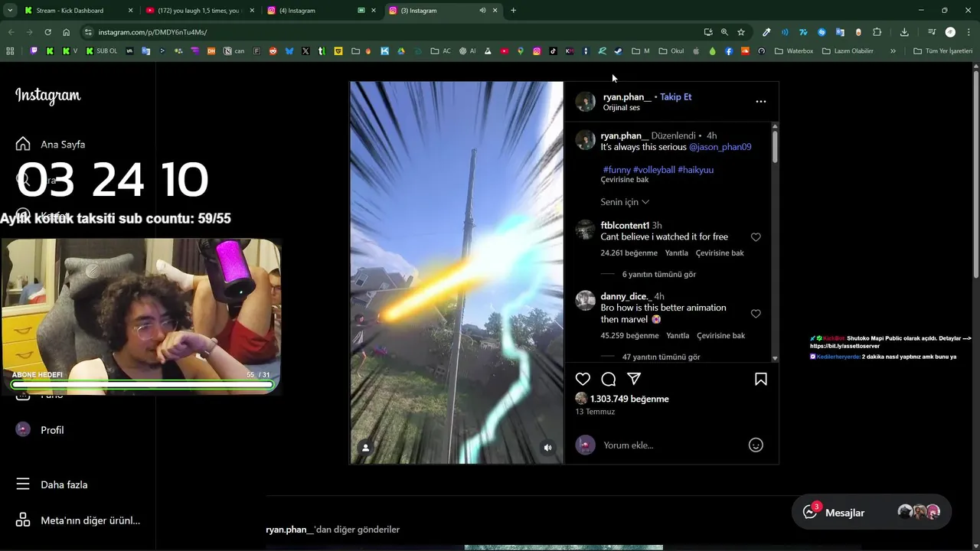Open the Chrome profile avatar

[950, 32]
